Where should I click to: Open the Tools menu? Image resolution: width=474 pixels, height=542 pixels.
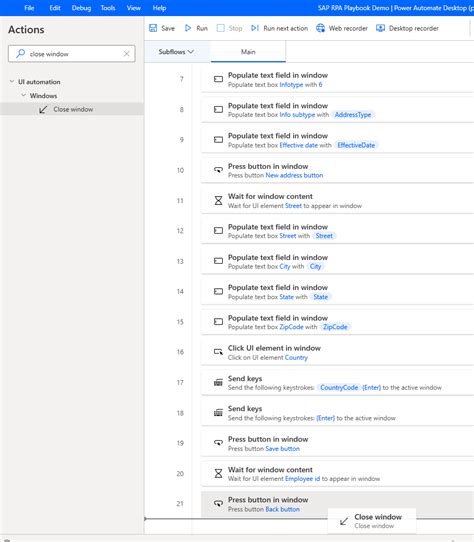(108, 8)
